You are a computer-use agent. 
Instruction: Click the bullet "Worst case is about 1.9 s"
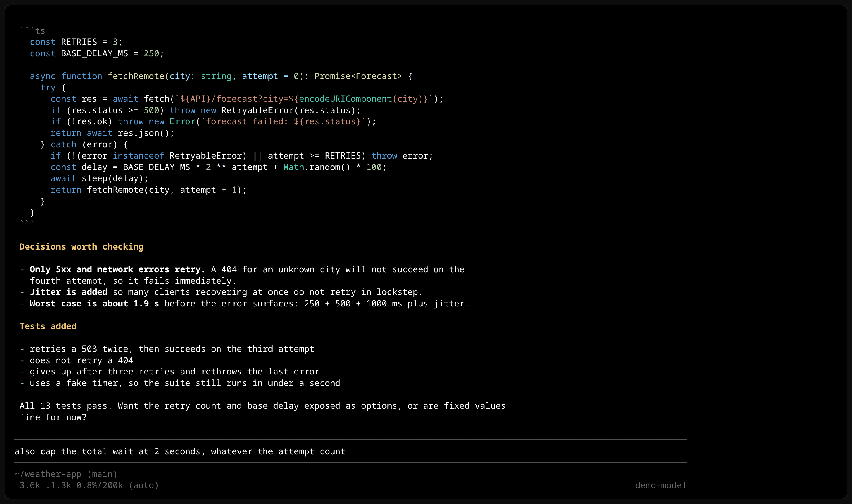244,303
